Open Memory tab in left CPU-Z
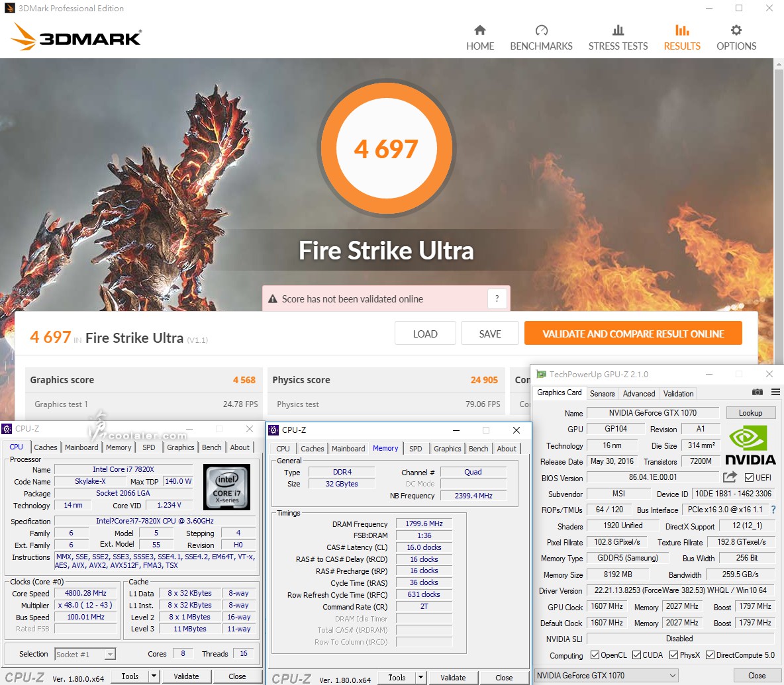The width and height of the screenshot is (784, 685). [x=119, y=447]
